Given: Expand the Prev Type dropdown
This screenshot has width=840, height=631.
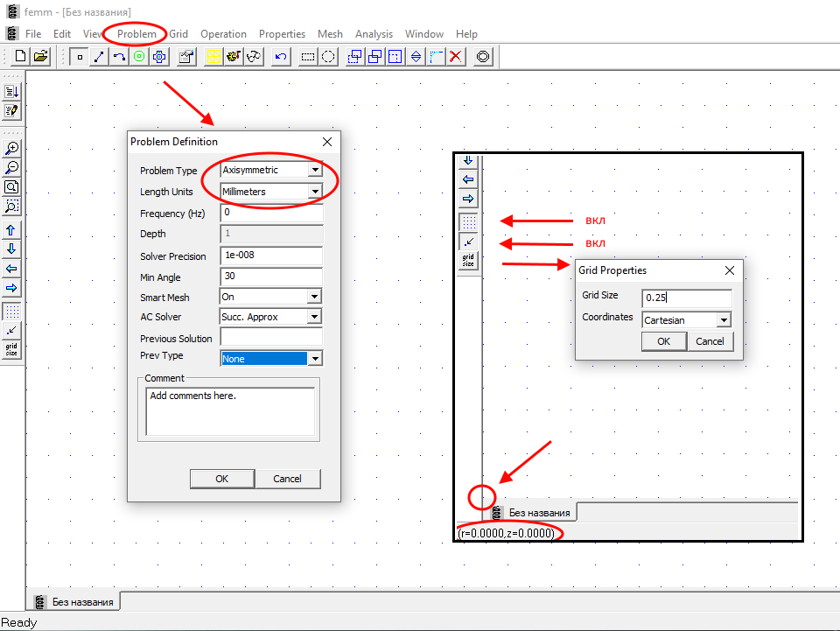Looking at the screenshot, I should point(316,358).
